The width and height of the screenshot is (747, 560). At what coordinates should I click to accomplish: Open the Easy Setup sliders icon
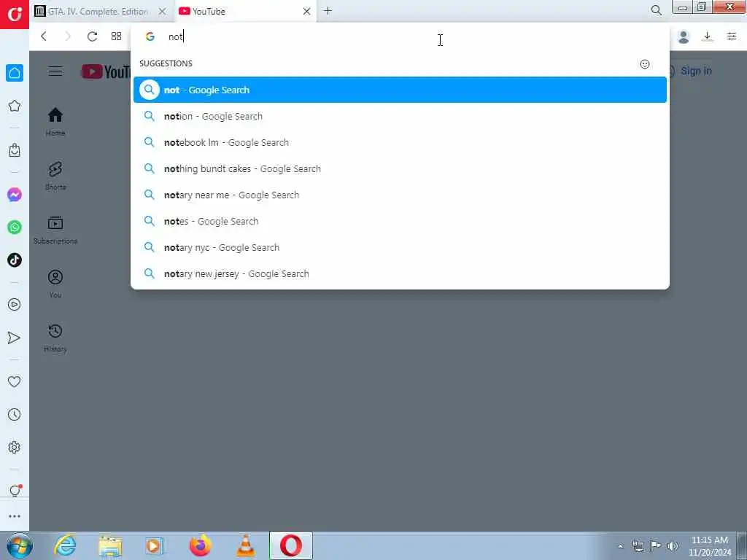(732, 36)
